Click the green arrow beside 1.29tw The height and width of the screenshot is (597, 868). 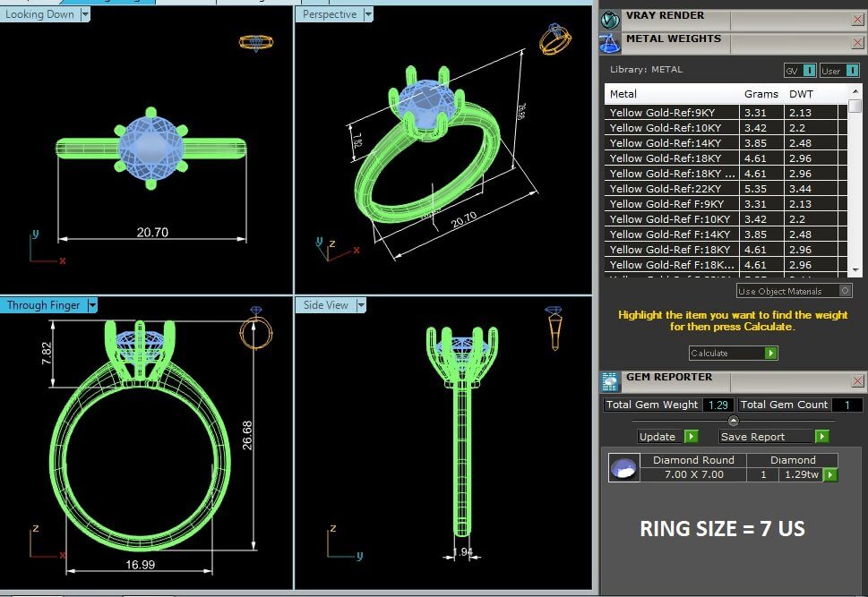pos(830,475)
